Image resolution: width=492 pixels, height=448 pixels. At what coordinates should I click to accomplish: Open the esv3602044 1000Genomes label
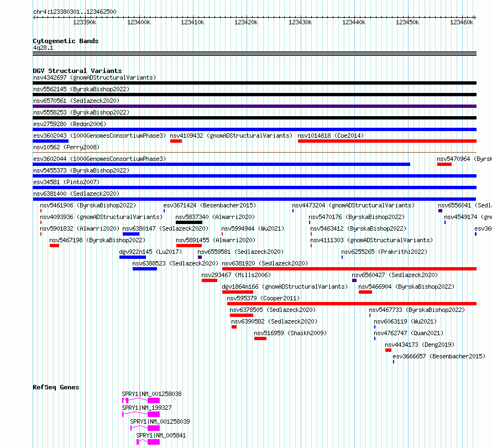pyautogui.click(x=100, y=159)
